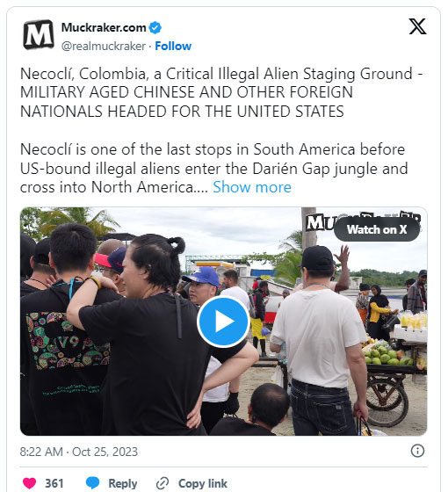
Task: Click the Watch on X button
Action: click(377, 229)
